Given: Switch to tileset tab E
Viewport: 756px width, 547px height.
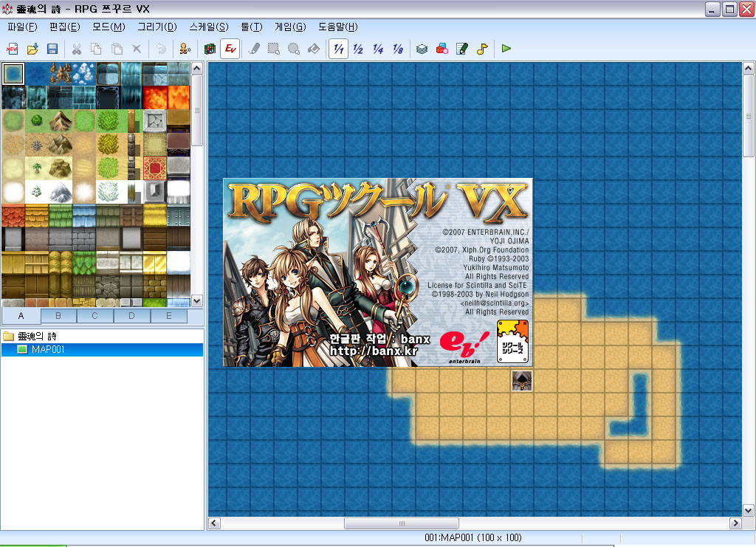Looking at the screenshot, I should [x=169, y=316].
